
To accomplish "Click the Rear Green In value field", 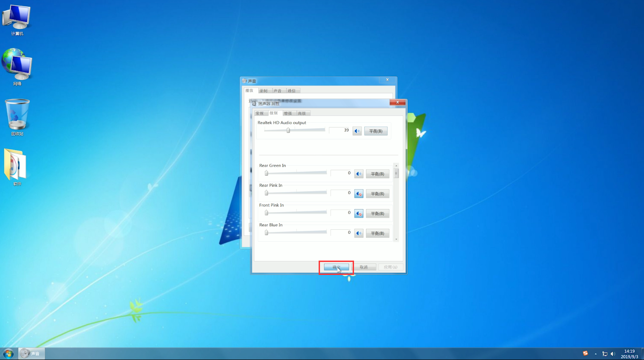I will click(x=341, y=173).
